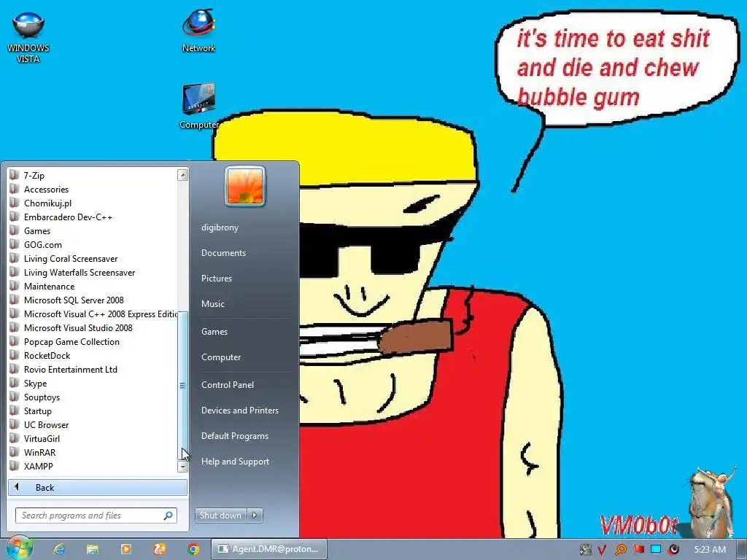Open Help and Support
The height and width of the screenshot is (560, 747).
235,462
